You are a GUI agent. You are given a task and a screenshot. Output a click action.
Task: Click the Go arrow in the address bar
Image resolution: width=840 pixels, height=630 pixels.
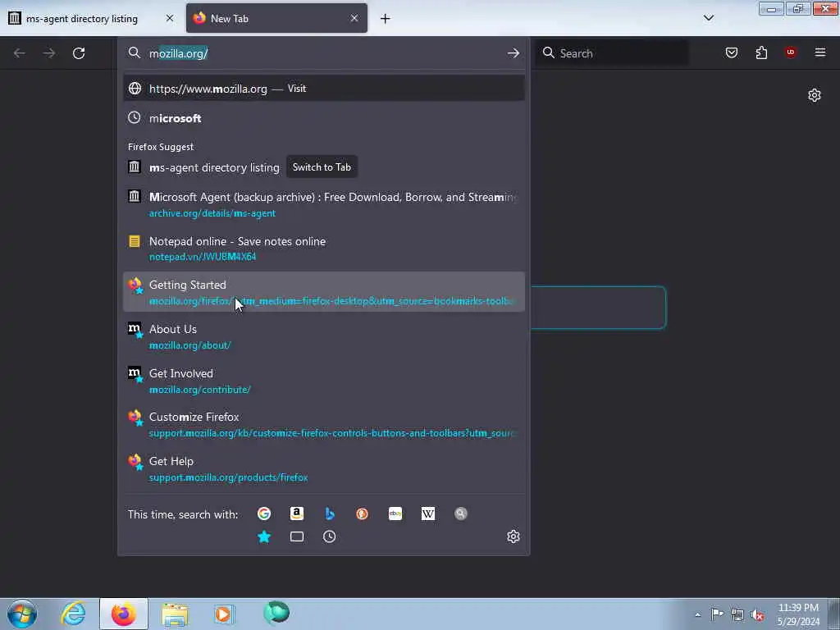click(513, 53)
